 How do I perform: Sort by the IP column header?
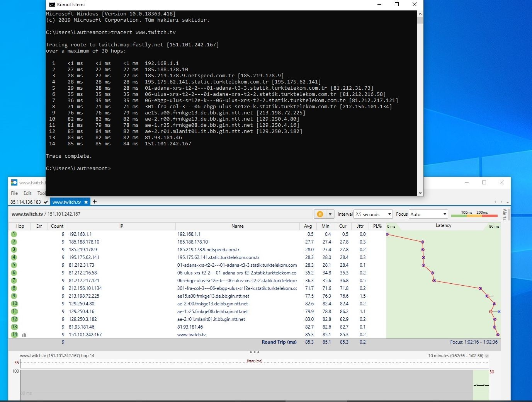[121, 226]
